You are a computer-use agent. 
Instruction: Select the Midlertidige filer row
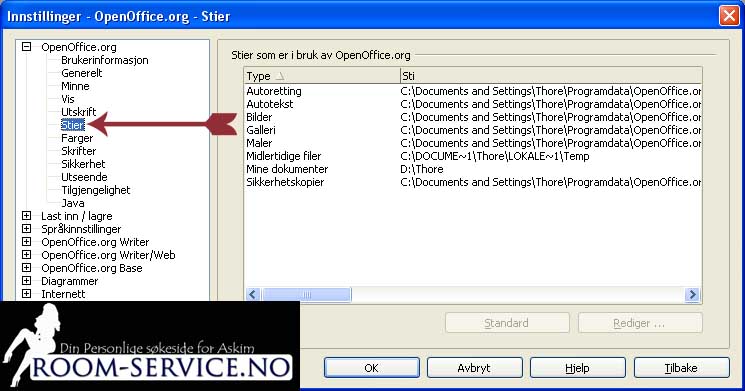[473, 156]
